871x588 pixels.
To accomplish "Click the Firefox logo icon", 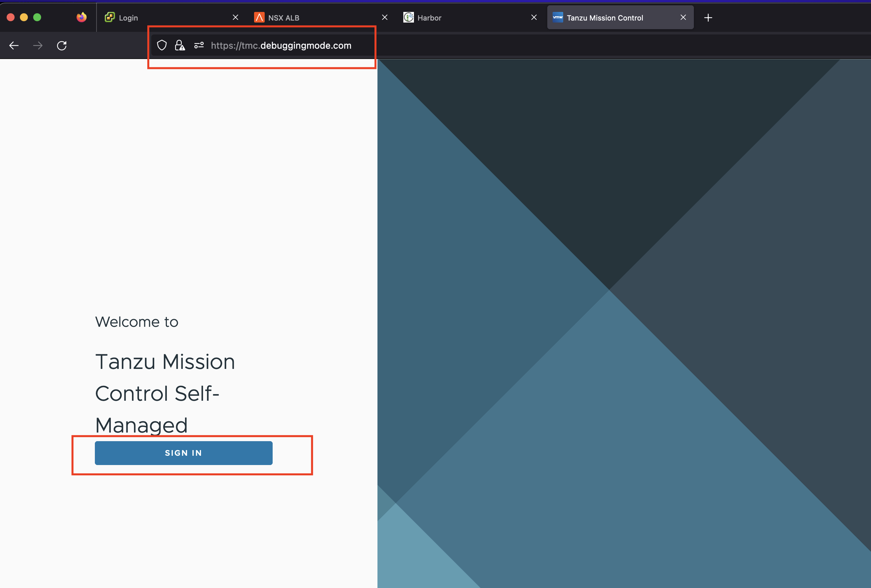I will click(x=81, y=17).
